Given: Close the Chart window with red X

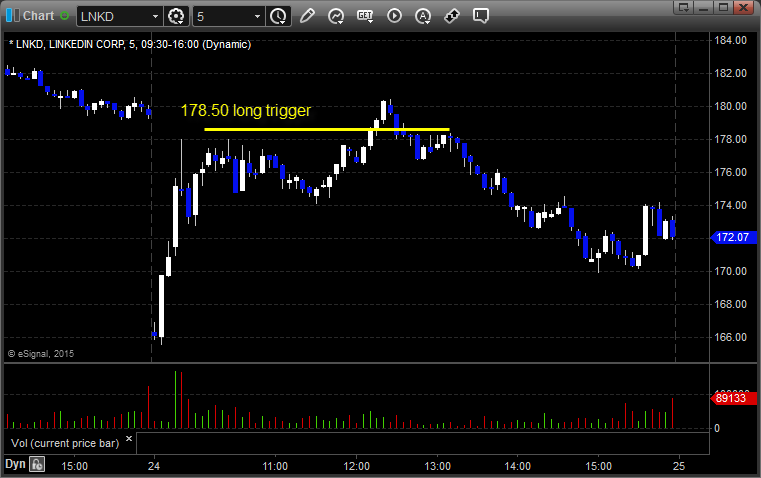Looking at the screenshot, I should tap(744, 7).
